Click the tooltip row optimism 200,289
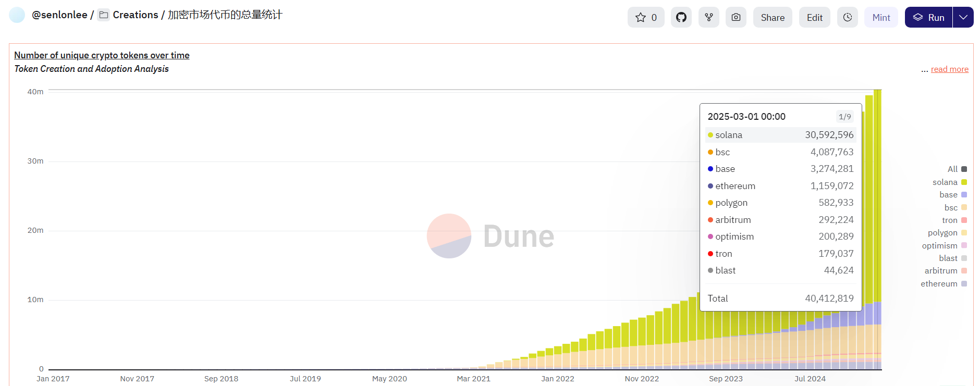980x386 pixels. pyautogui.click(x=781, y=236)
